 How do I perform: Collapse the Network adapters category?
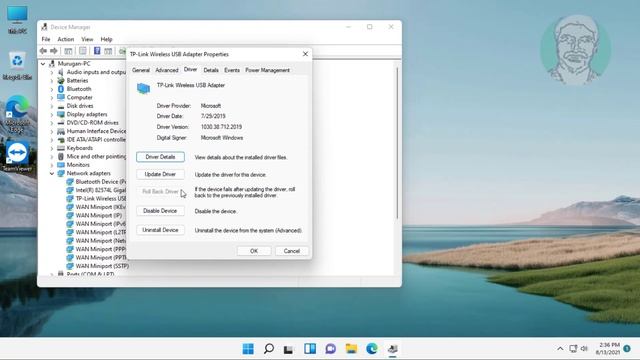coord(52,173)
